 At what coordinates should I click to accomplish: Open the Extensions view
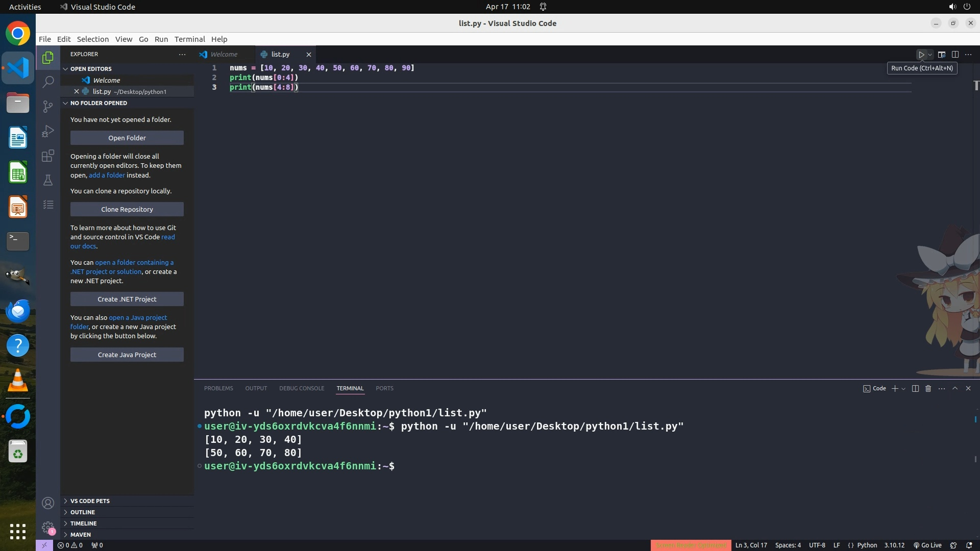(48, 156)
